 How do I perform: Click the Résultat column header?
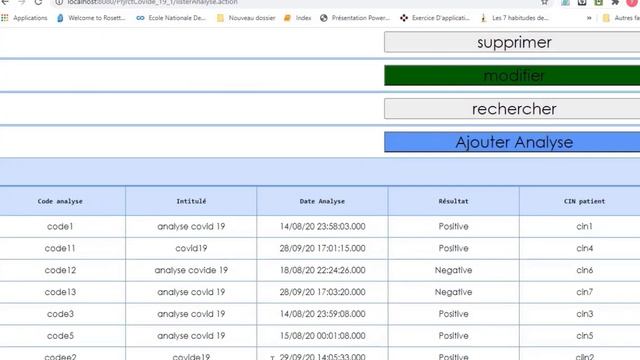pos(453,201)
